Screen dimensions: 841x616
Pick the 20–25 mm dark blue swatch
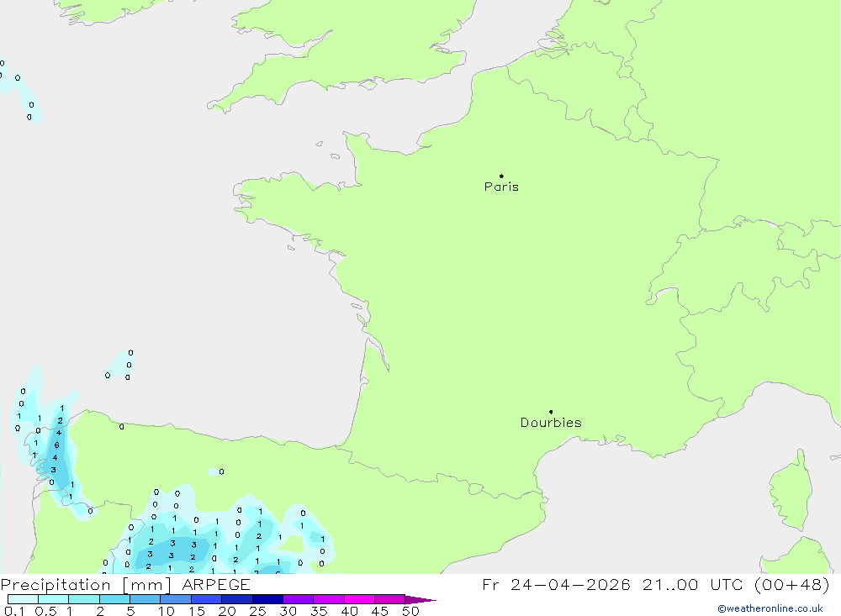[237, 599]
